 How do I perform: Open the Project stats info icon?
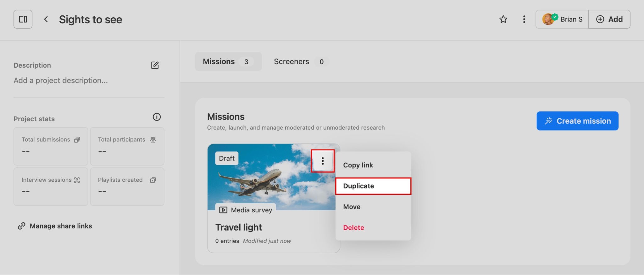[157, 117]
